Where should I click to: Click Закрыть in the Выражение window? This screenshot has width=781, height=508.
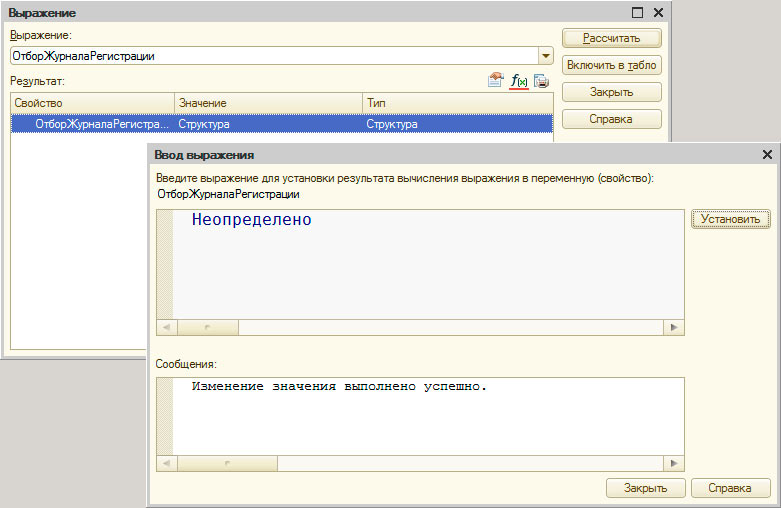pyautogui.click(x=612, y=92)
